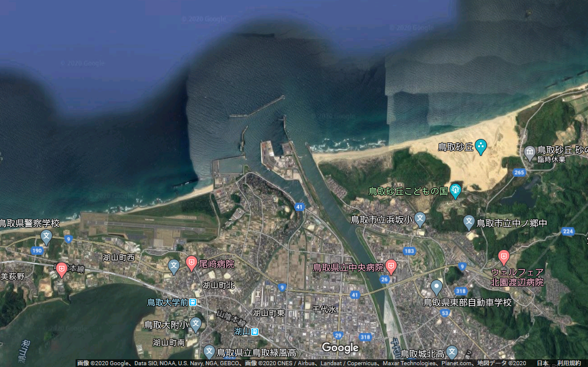Open the 利用規約 terms link

click(x=569, y=363)
